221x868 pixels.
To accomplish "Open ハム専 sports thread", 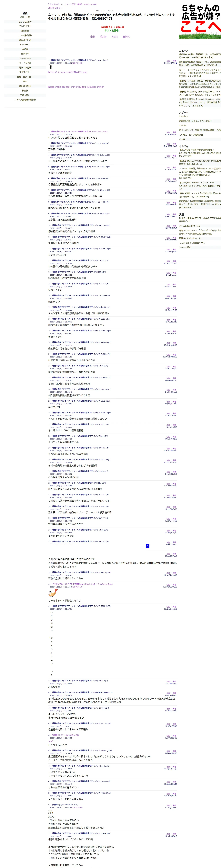I will click(x=182, y=139).
